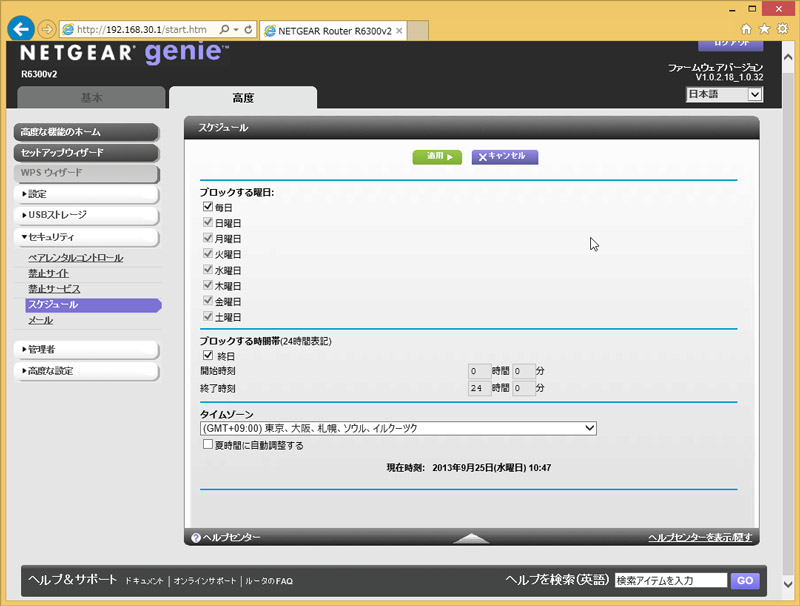Open the browser home icon
This screenshot has height=606, width=800.
[x=746, y=29]
